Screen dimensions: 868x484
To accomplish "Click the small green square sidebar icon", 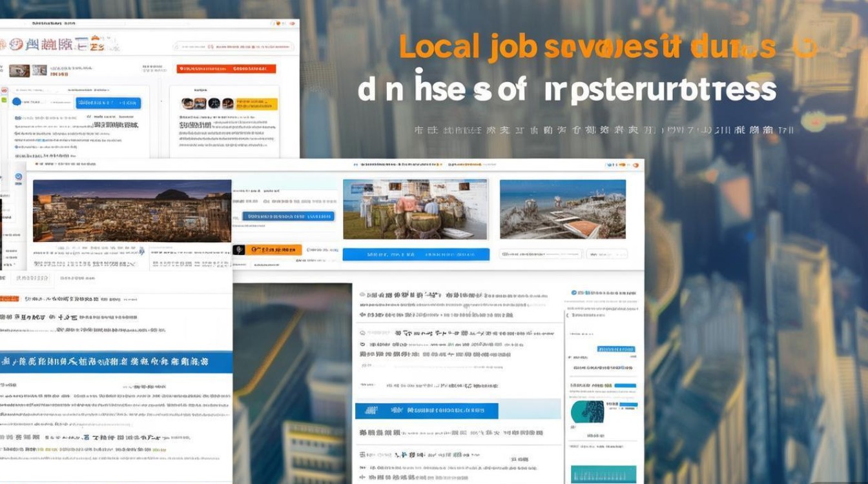I will click(x=3, y=101).
